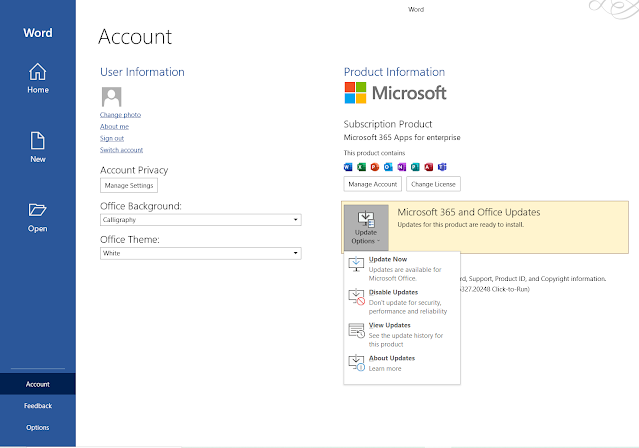Click the View Updates history icon

click(x=357, y=330)
